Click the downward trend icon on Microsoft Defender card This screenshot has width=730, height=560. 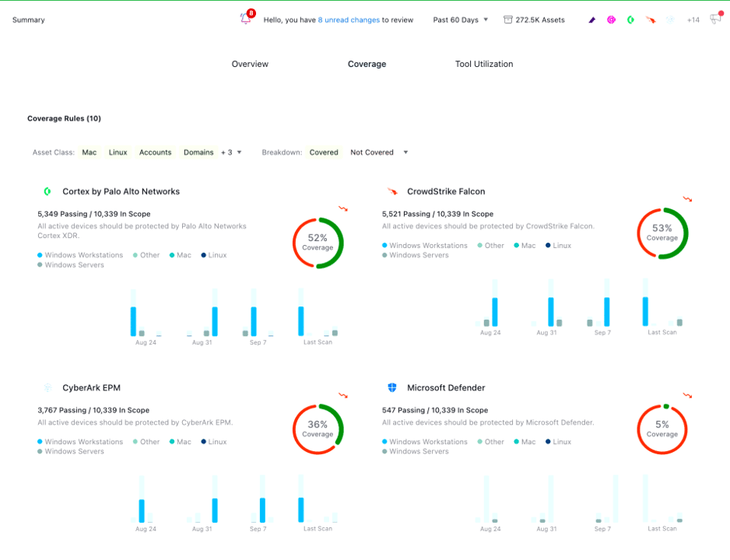click(x=688, y=395)
